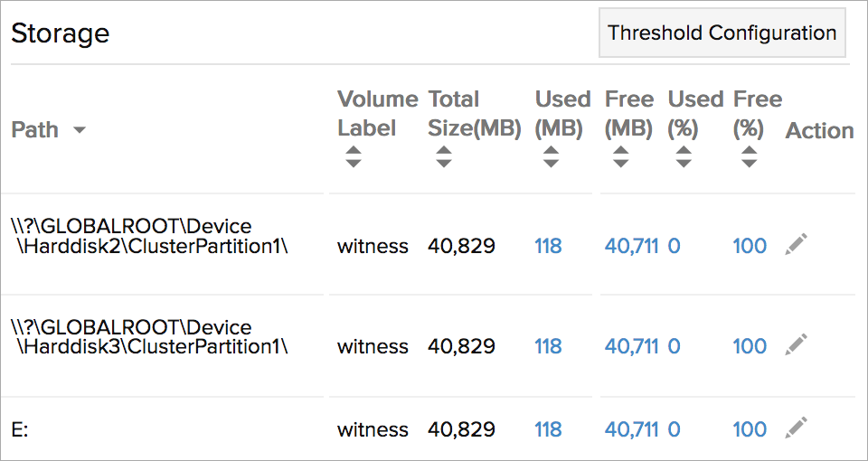Click the Threshold Configuration button
868x461 pixels.
722,33
